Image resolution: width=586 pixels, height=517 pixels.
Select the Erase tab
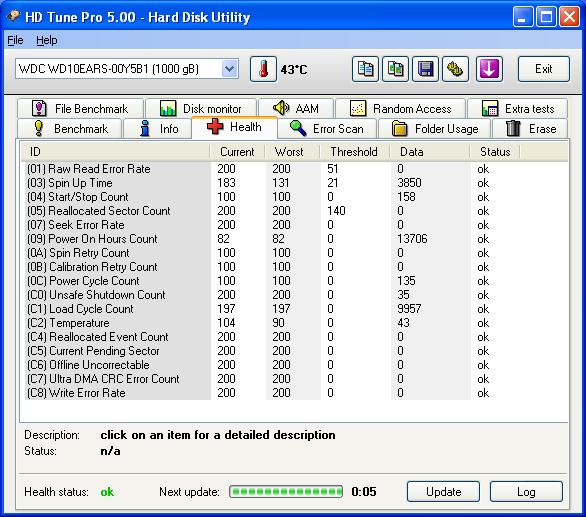pos(530,129)
